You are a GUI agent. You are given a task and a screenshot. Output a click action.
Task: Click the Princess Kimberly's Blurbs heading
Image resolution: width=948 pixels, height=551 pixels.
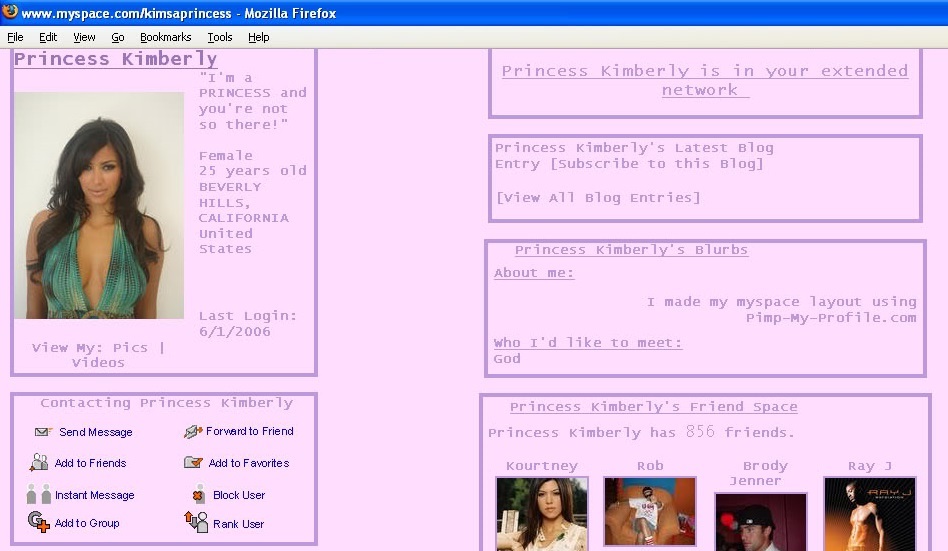[631, 250]
